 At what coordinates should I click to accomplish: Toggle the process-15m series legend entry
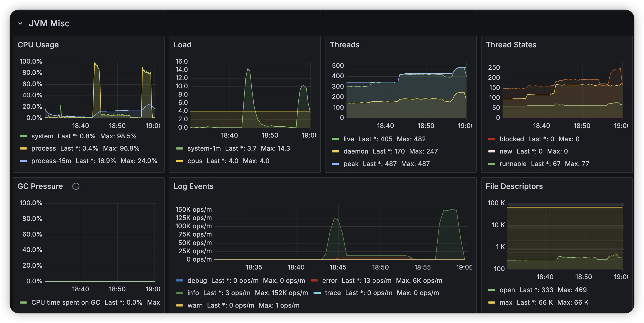[x=51, y=161]
